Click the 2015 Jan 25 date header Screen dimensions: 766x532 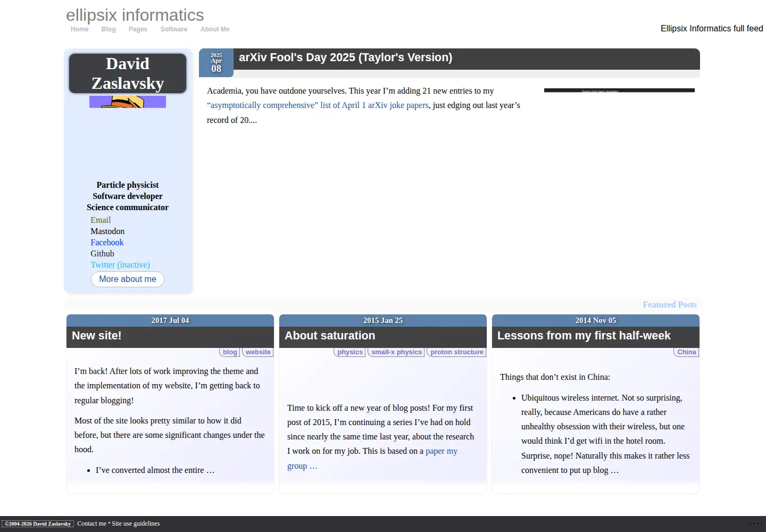pyautogui.click(x=383, y=320)
